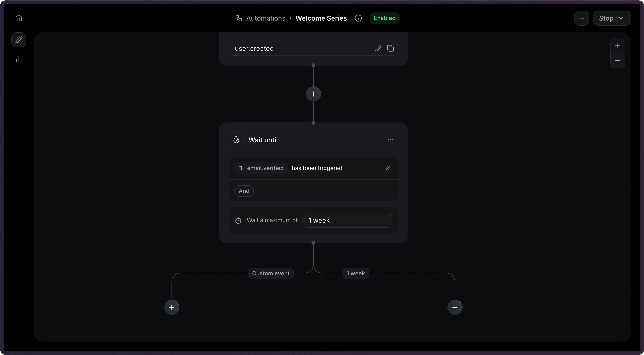Navigate back to Automations via breadcrumb
644x355 pixels.
[x=266, y=18]
